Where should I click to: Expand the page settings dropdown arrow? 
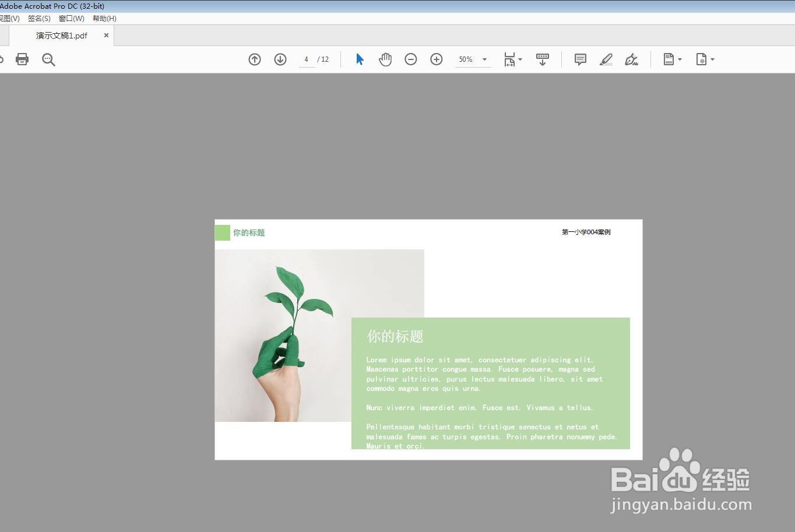click(712, 59)
